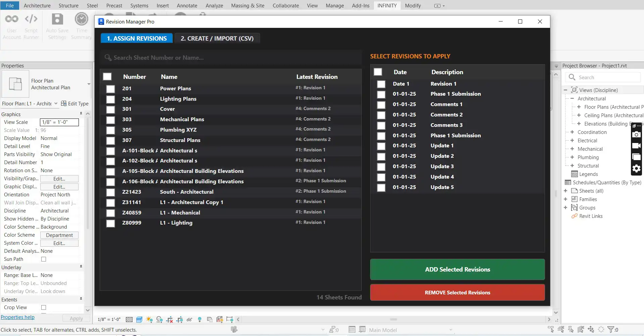Click Temporary Hide/Isolate glasses icon
The image size is (644, 336).
pyautogui.click(x=189, y=320)
